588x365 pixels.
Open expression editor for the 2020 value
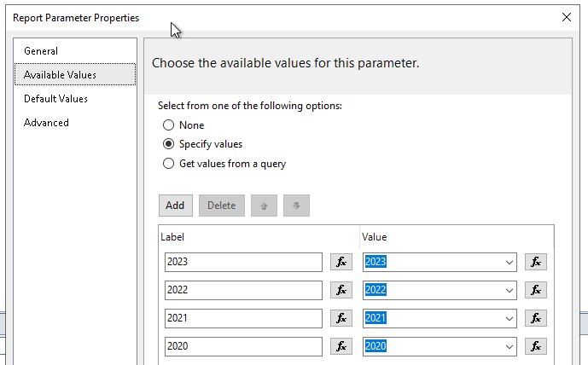click(x=535, y=346)
